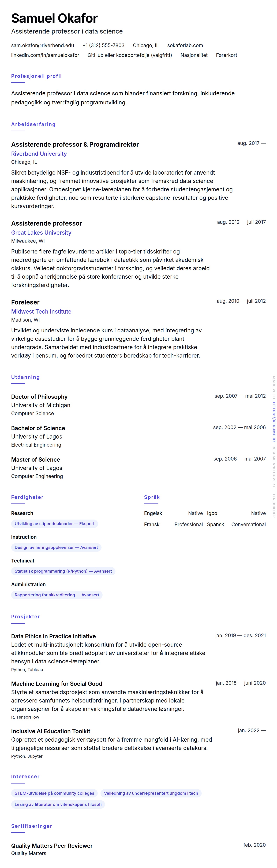Select the Rapportering for akkreditering tag
Viewport: 277px width, 868px height.
(57, 595)
